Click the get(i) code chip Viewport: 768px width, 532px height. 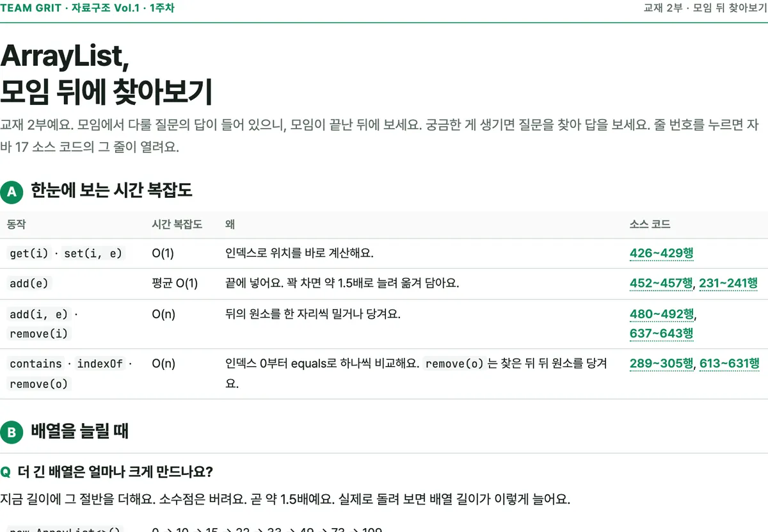pyautogui.click(x=29, y=254)
